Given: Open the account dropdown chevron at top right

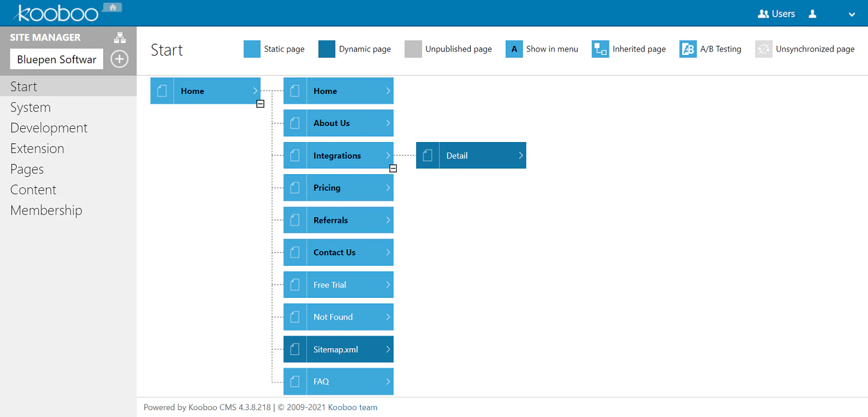Looking at the screenshot, I should [853, 13].
